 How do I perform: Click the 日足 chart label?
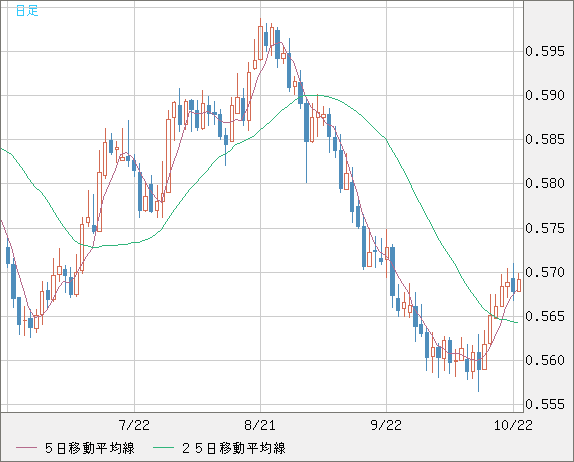(27, 11)
